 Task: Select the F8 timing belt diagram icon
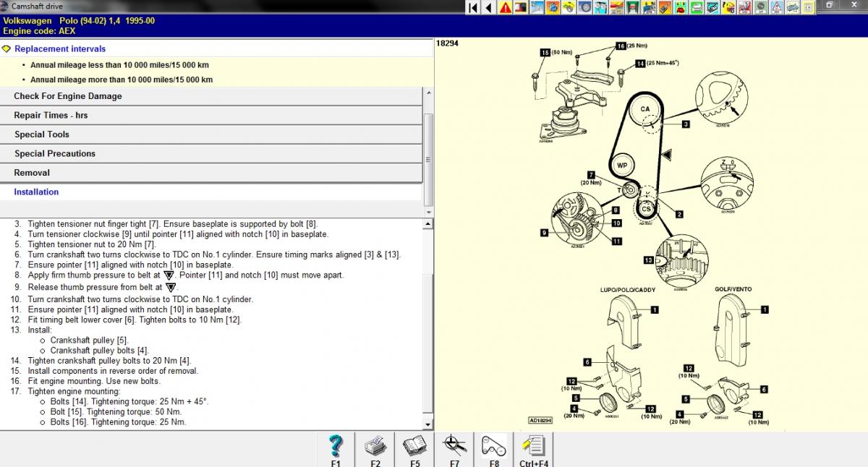pyautogui.click(x=494, y=445)
